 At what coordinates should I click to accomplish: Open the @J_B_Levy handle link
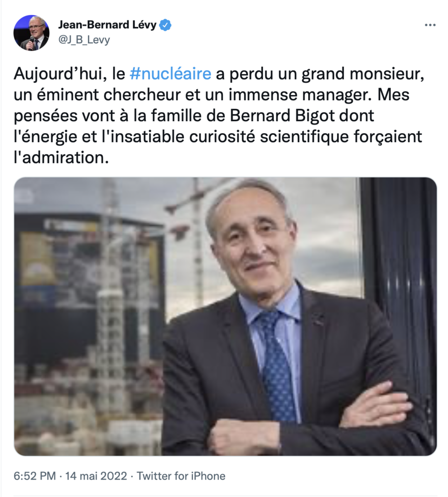tap(84, 40)
